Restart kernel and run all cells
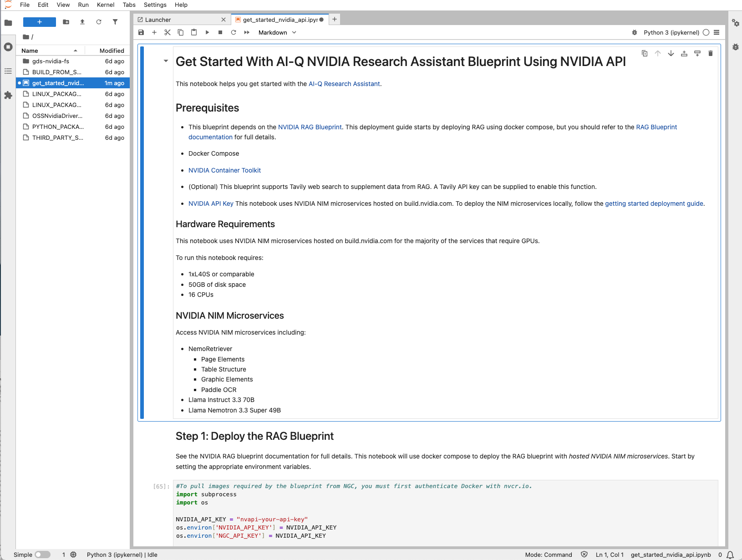 coord(247,32)
